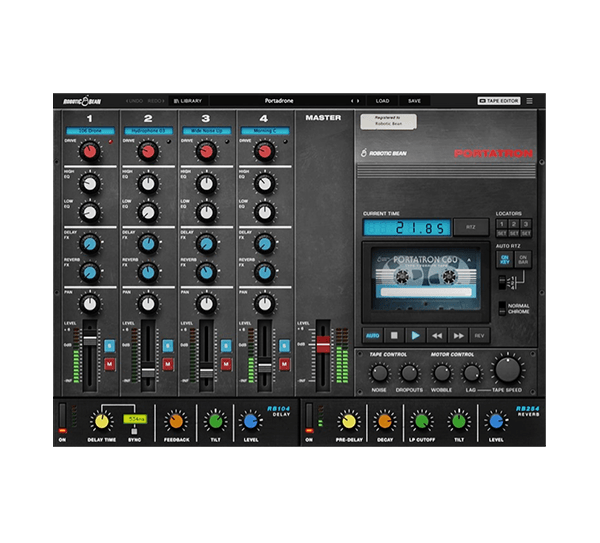Enable Auto RTZ On Key
Image resolution: width=600 pixels, height=543 pixels.
pos(505,259)
